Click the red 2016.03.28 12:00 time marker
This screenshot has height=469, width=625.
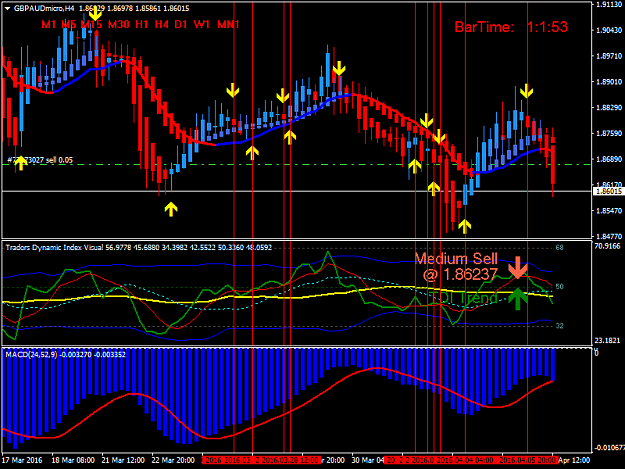point(291,460)
